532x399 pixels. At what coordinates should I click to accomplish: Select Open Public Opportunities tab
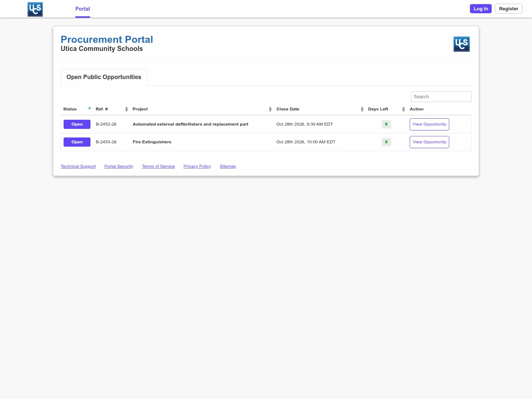click(104, 77)
